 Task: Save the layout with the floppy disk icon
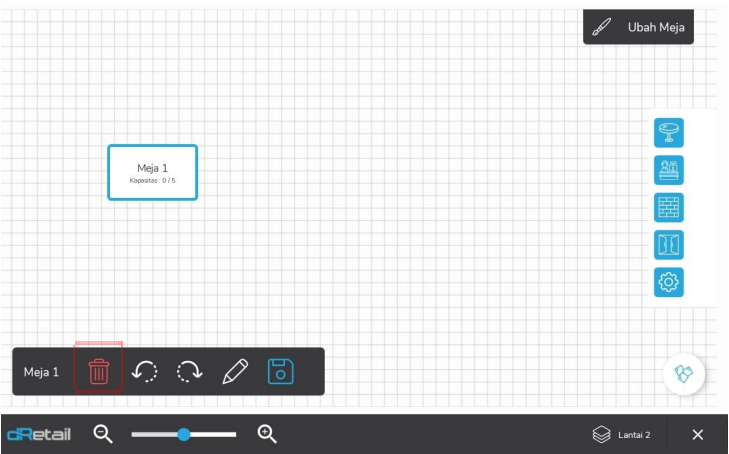tap(281, 371)
